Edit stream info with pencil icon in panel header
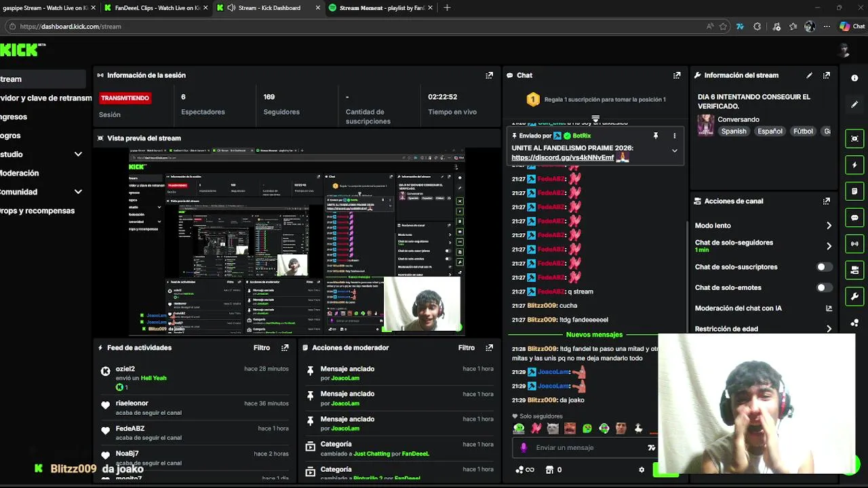Viewport: 868px width, 488px height. [809, 75]
